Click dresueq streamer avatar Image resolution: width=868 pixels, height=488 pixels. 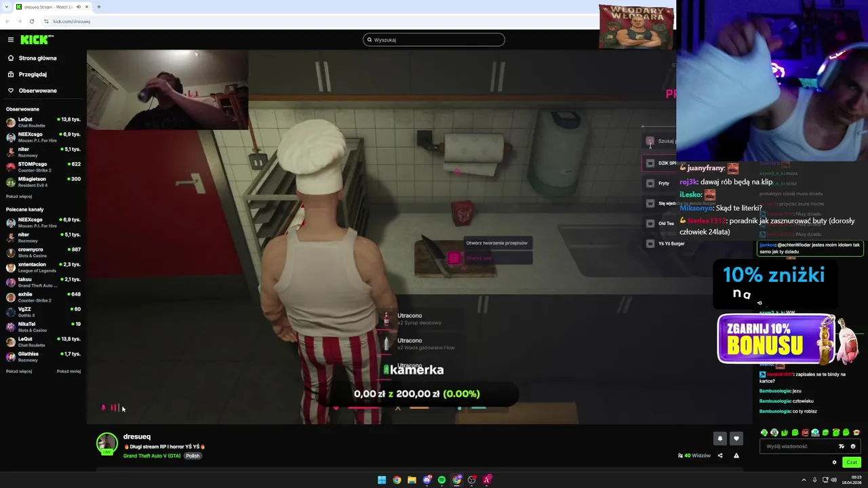click(x=106, y=443)
